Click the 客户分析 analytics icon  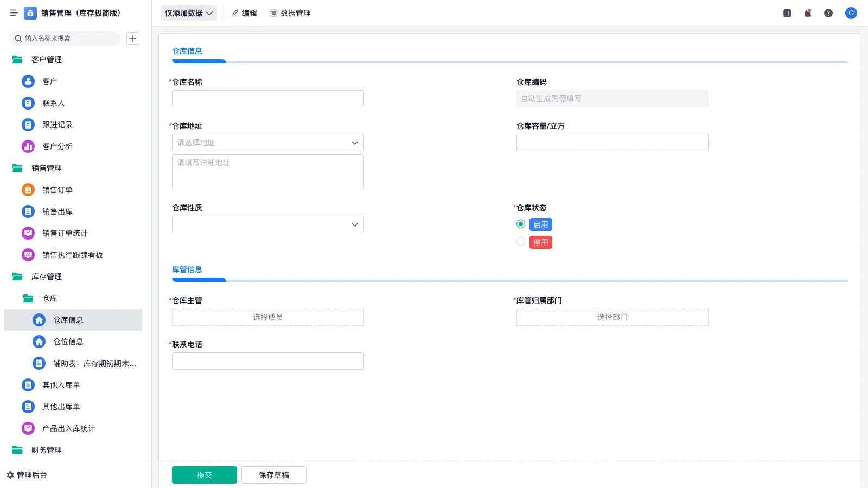click(28, 146)
